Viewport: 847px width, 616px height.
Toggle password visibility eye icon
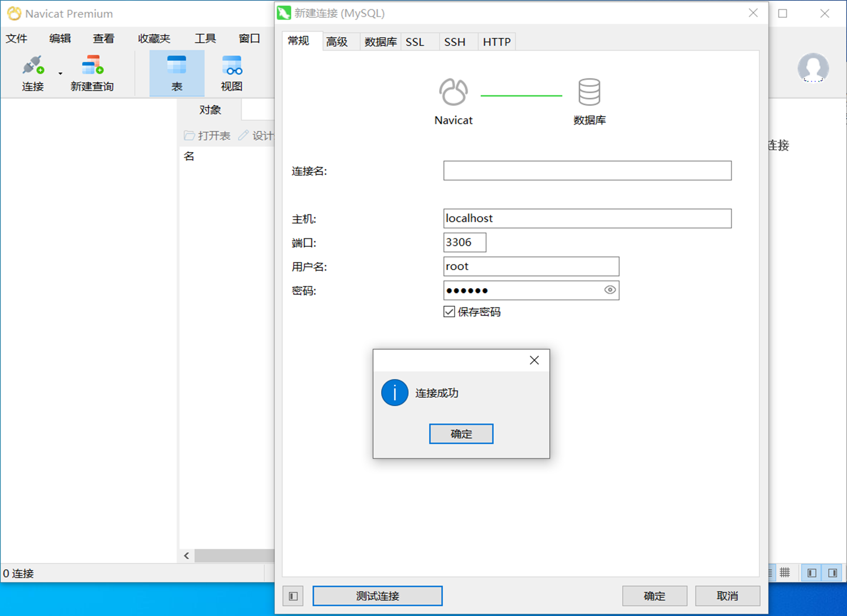[x=610, y=290]
